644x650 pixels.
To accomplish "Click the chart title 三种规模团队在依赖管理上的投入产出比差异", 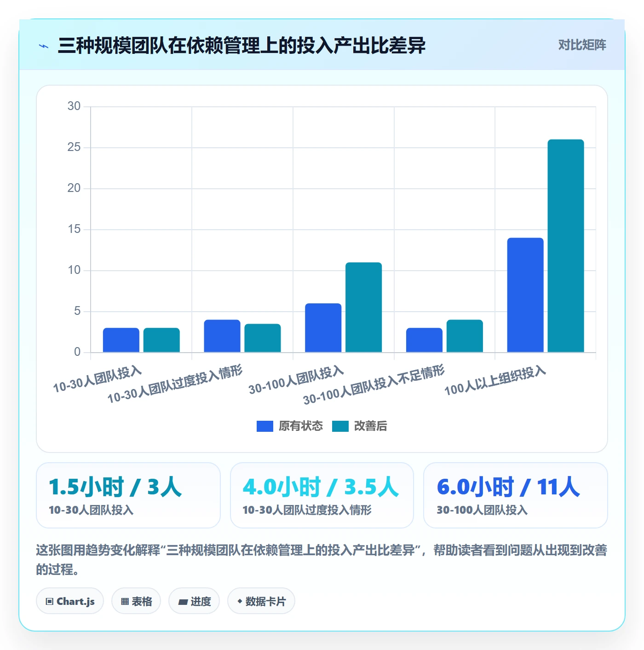I will (x=242, y=46).
